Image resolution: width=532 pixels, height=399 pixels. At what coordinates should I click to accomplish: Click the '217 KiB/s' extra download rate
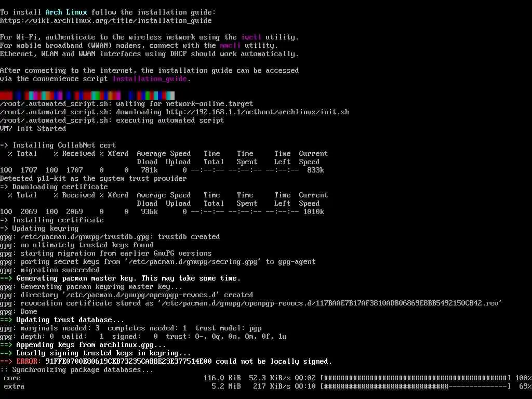272,387
